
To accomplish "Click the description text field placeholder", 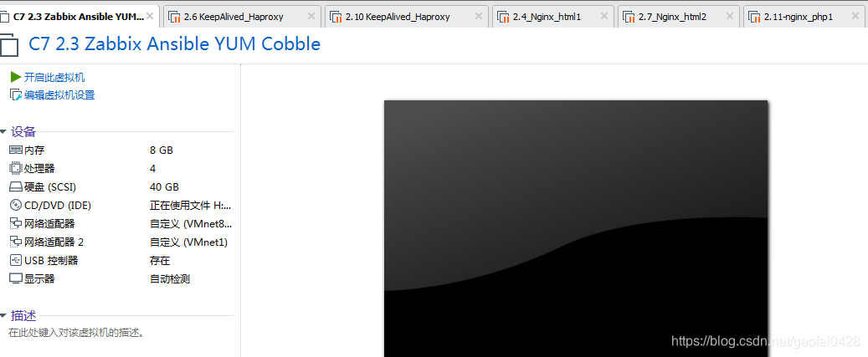I will click(x=76, y=333).
